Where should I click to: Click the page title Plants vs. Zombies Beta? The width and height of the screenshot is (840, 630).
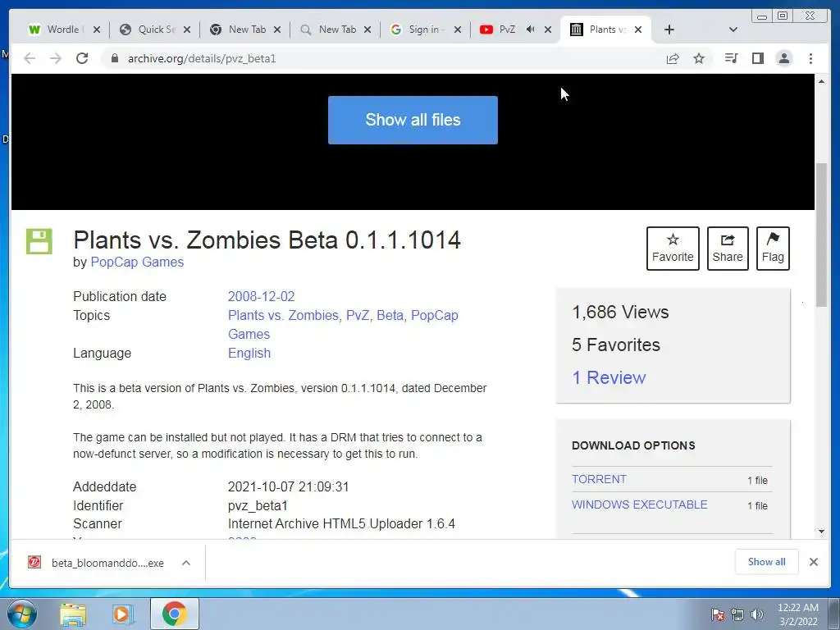tap(267, 240)
